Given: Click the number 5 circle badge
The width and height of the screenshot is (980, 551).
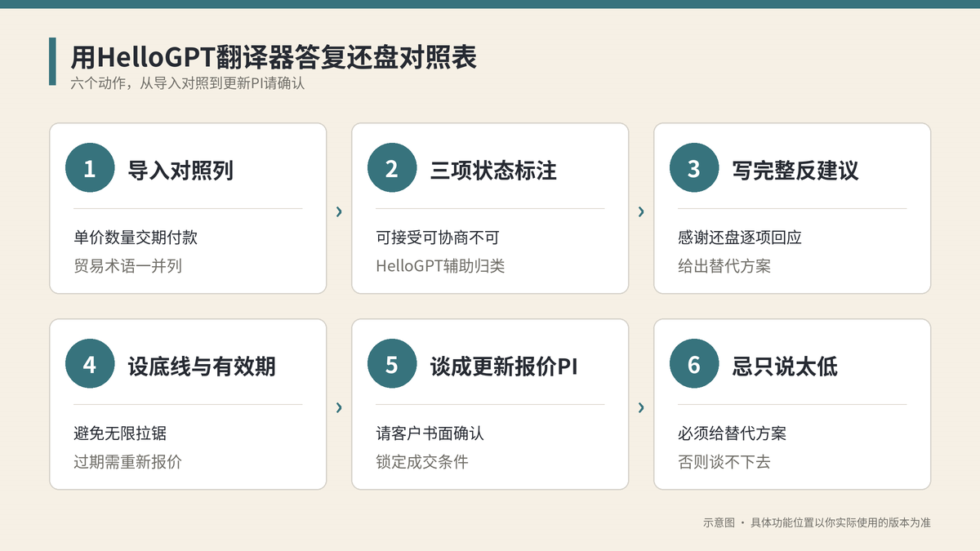Looking at the screenshot, I should pyautogui.click(x=392, y=364).
